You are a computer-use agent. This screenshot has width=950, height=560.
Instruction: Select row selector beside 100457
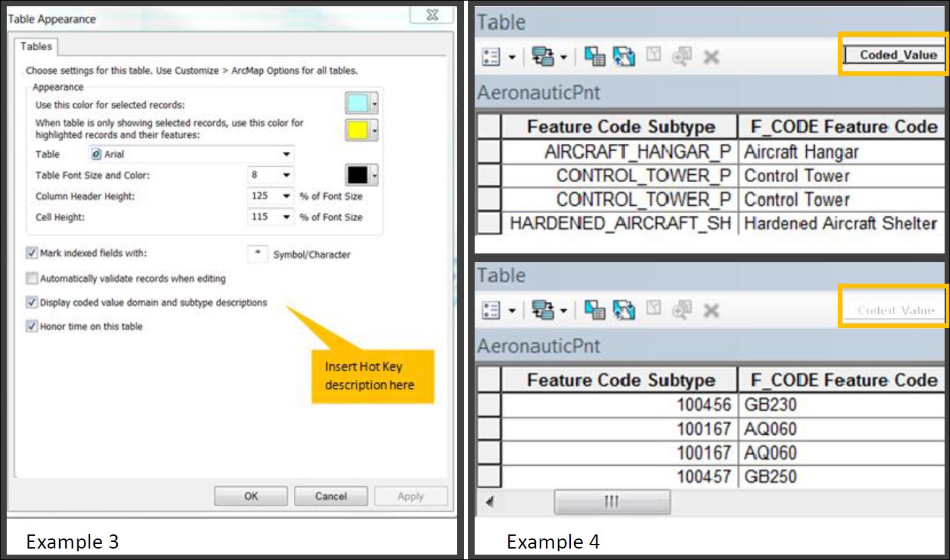point(489,477)
